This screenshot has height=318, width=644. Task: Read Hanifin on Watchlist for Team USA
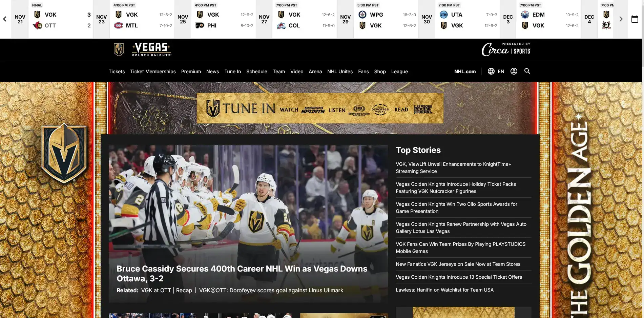(x=445, y=290)
